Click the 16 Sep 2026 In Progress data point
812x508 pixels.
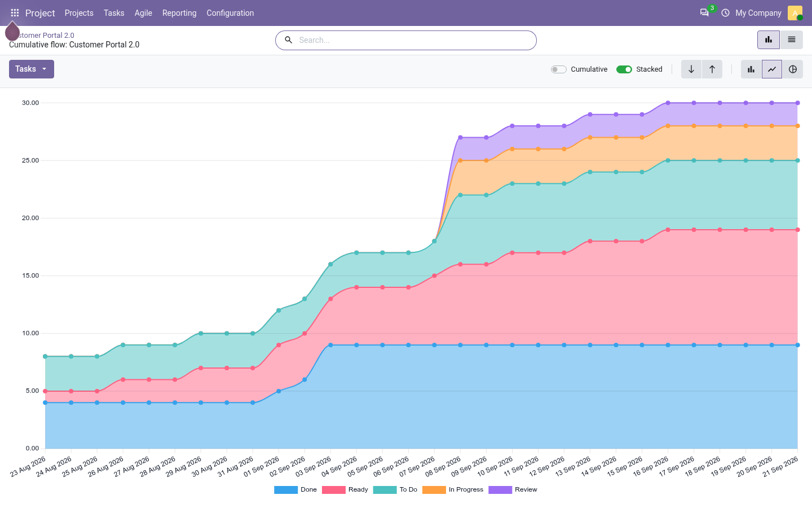pyautogui.click(x=668, y=126)
